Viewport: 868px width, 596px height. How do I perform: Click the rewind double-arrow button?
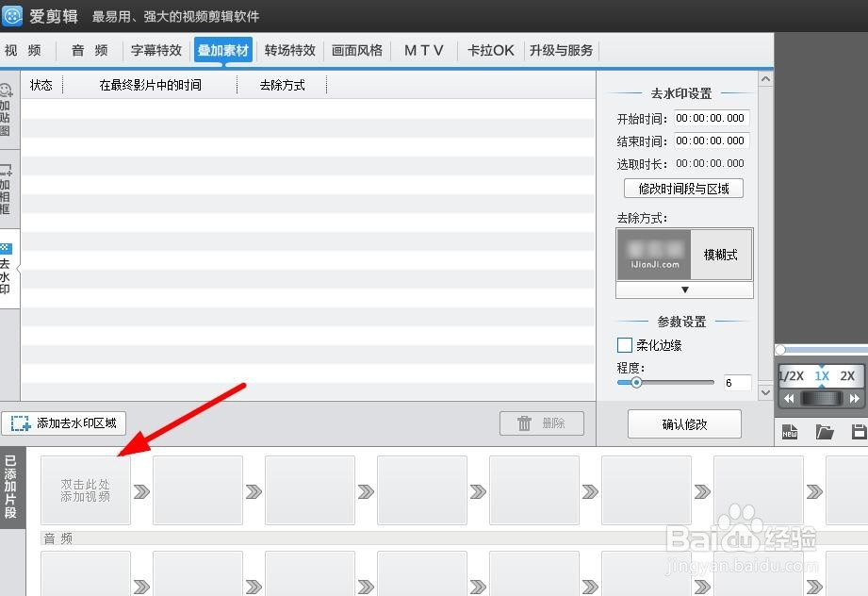790,398
